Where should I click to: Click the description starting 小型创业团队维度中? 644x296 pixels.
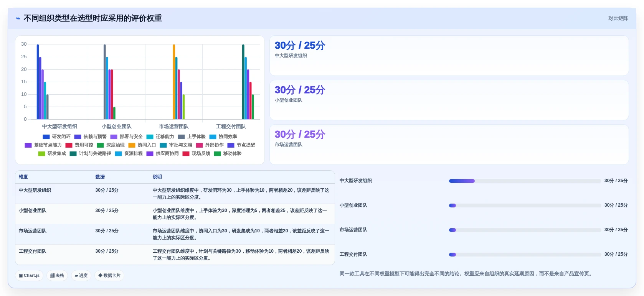pos(240,214)
